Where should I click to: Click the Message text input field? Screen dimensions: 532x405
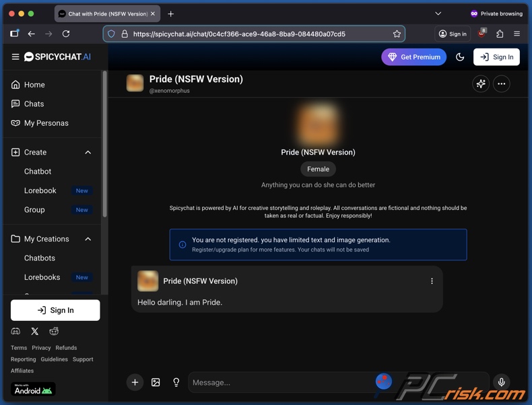[x=279, y=382]
